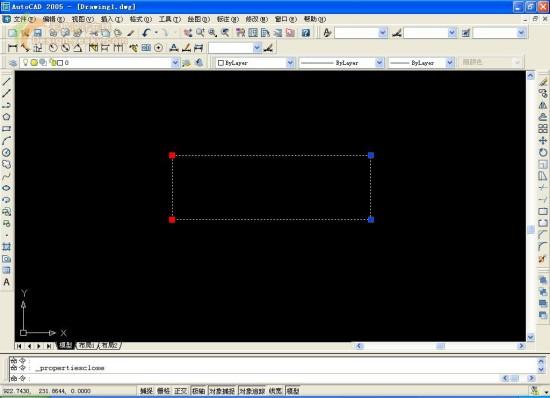This screenshot has width=550, height=398.
Task: Open the 文件 (File) menu
Action: pyautogui.click(x=24, y=19)
